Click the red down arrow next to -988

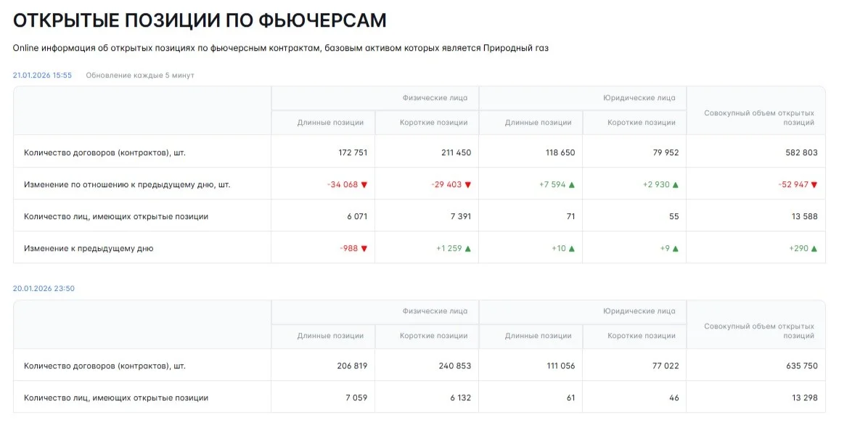[364, 249]
